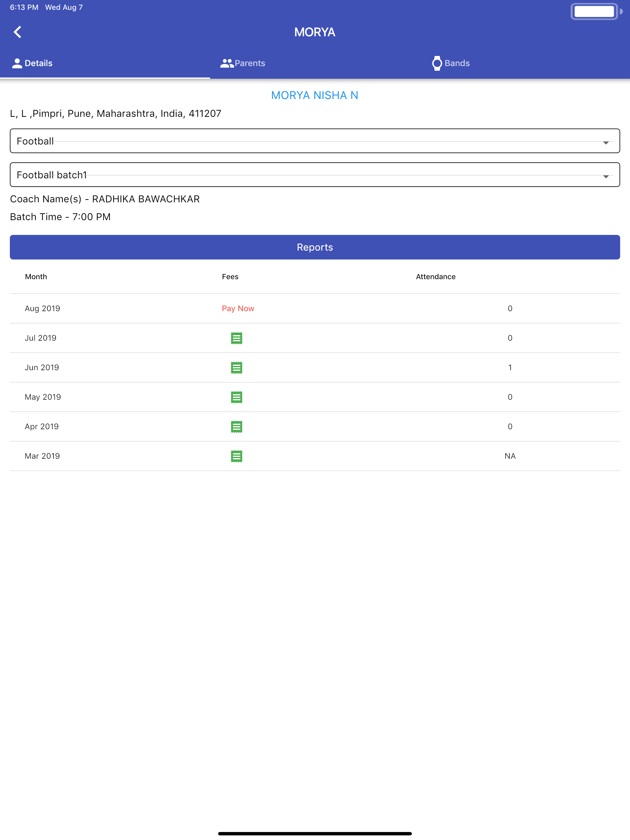This screenshot has height=840, width=630.
Task: Tap the home indicator bar at bottom
Action: 315,834
